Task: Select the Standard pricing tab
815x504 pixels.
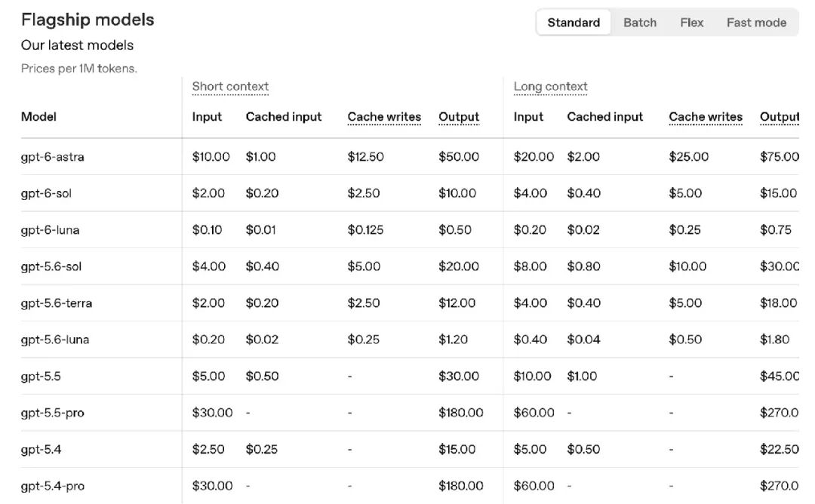Action: pyautogui.click(x=574, y=23)
